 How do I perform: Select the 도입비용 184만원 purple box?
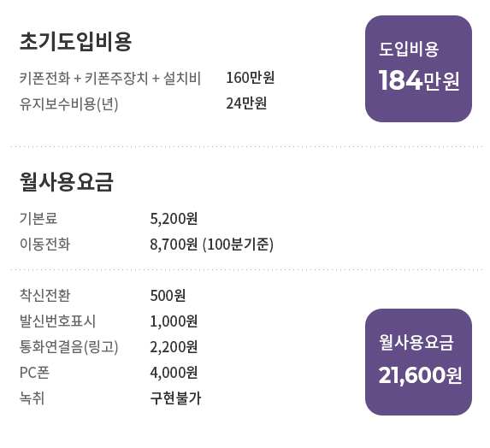pyautogui.click(x=418, y=68)
